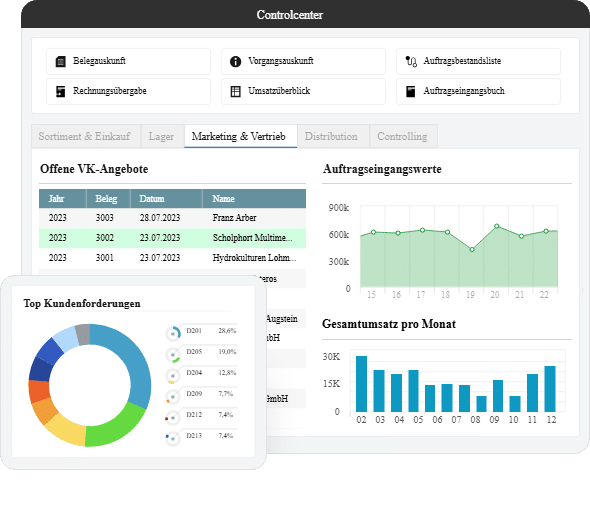Click the Top Kundenforderungen heading
This screenshot has height=518, width=590.
pos(82,304)
